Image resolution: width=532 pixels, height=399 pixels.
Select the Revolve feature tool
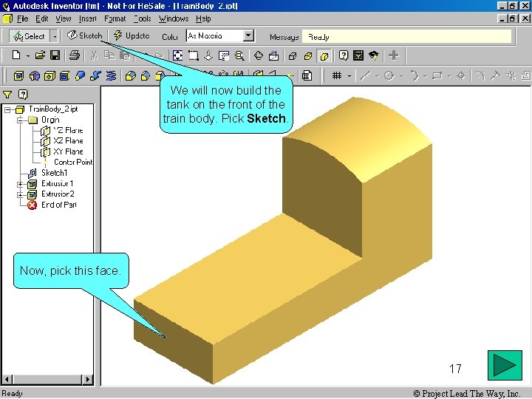click(35, 75)
